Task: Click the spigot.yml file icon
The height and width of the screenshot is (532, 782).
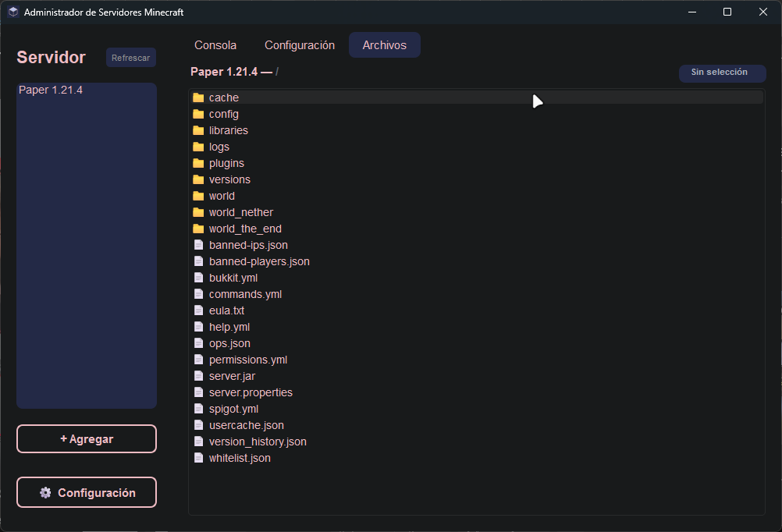Action: [198, 409]
